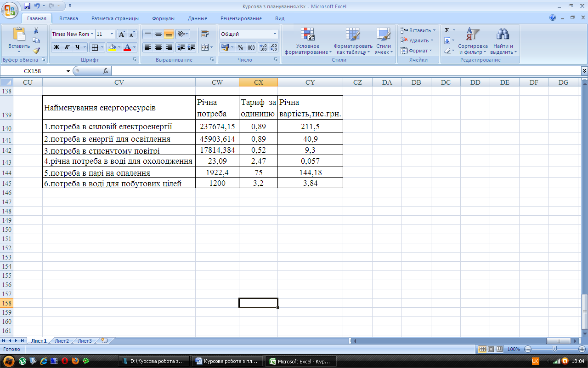Viewport: 588px width, 368px height.
Task: Open the Данные ribbon tab
Action: click(197, 18)
